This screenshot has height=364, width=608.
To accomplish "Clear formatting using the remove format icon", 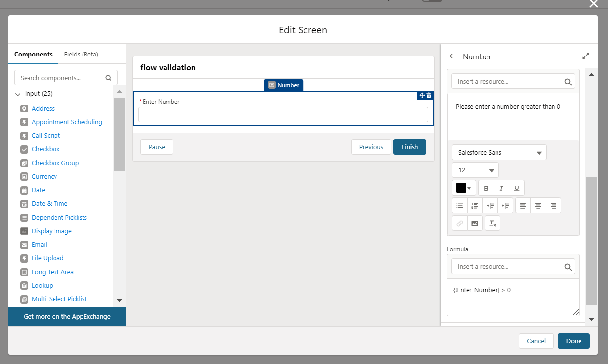I will pos(492,223).
